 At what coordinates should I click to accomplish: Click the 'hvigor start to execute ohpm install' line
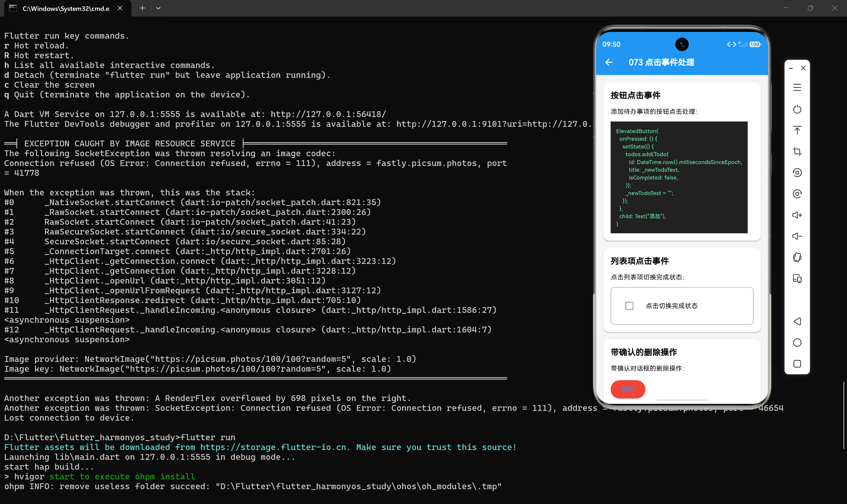click(x=100, y=477)
